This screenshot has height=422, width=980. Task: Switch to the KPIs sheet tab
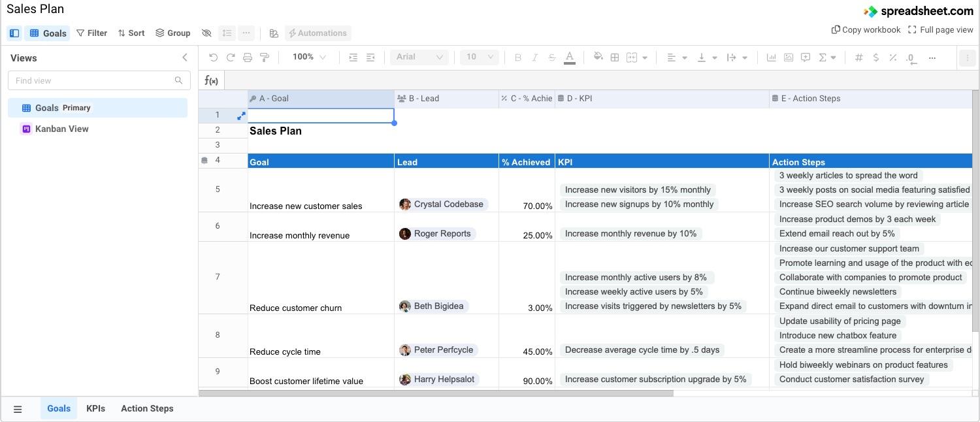95,408
